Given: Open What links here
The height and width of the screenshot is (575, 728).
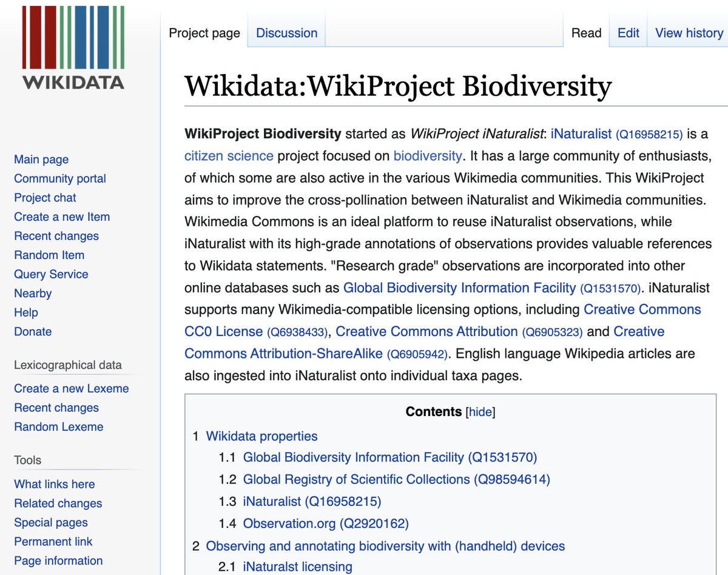Looking at the screenshot, I should (x=55, y=484).
